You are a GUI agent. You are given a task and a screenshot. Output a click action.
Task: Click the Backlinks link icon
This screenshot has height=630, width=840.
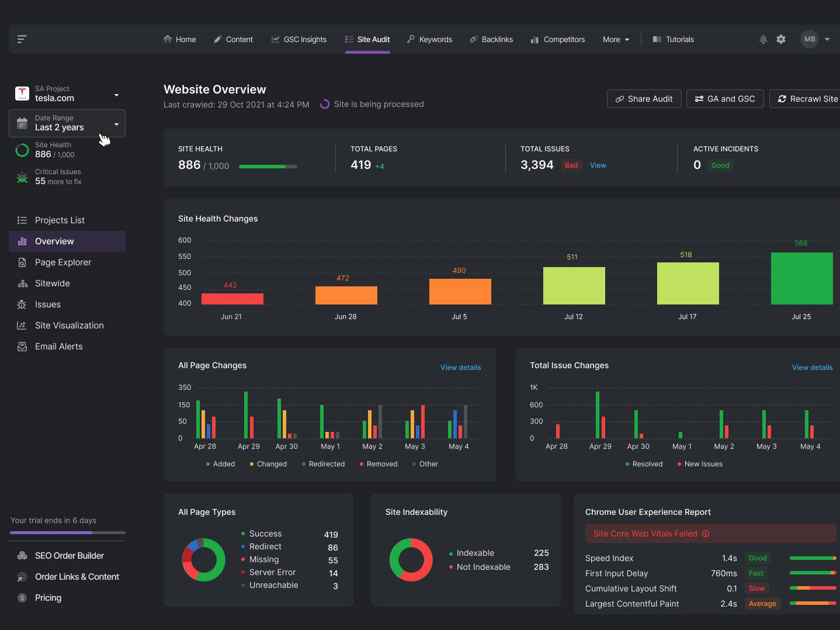pyautogui.click(x=474, y=39)
